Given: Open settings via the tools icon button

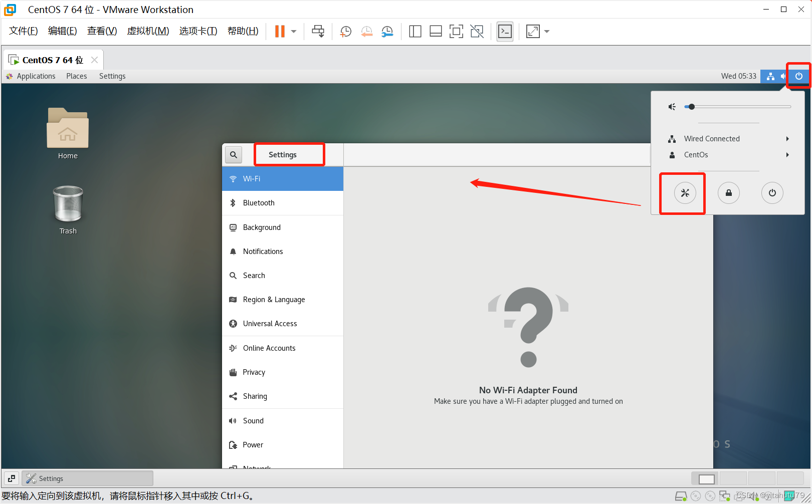Looking at the screenshot, I should click(x=685, y=193).
